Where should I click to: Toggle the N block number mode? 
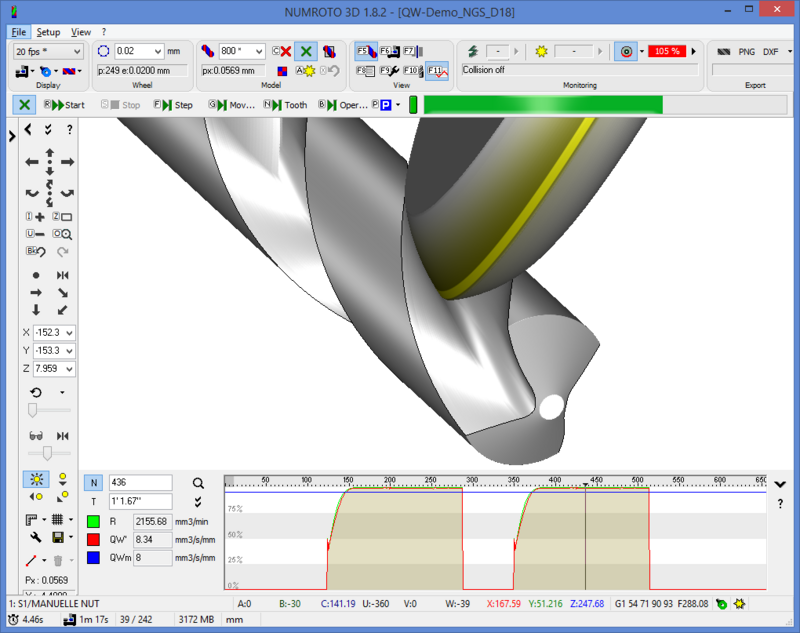tap(93, 483)
